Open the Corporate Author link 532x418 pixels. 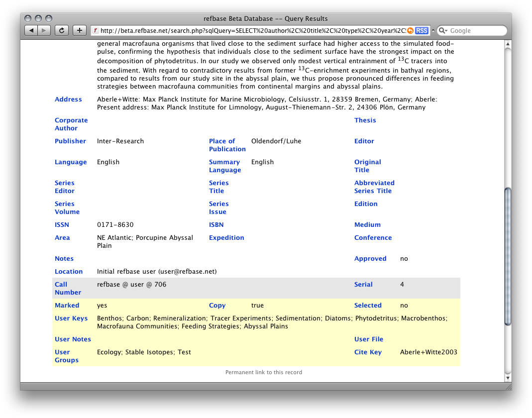71,124
